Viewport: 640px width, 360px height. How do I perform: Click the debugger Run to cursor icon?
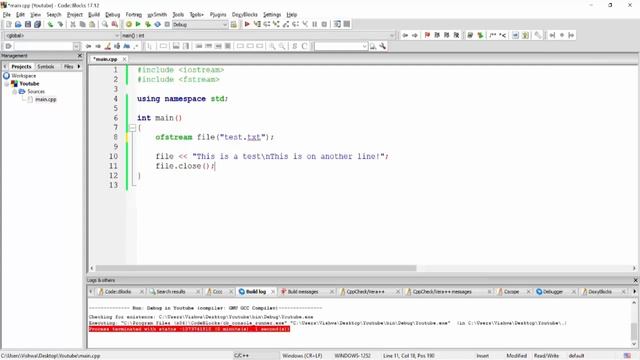(x=257, y=24)
